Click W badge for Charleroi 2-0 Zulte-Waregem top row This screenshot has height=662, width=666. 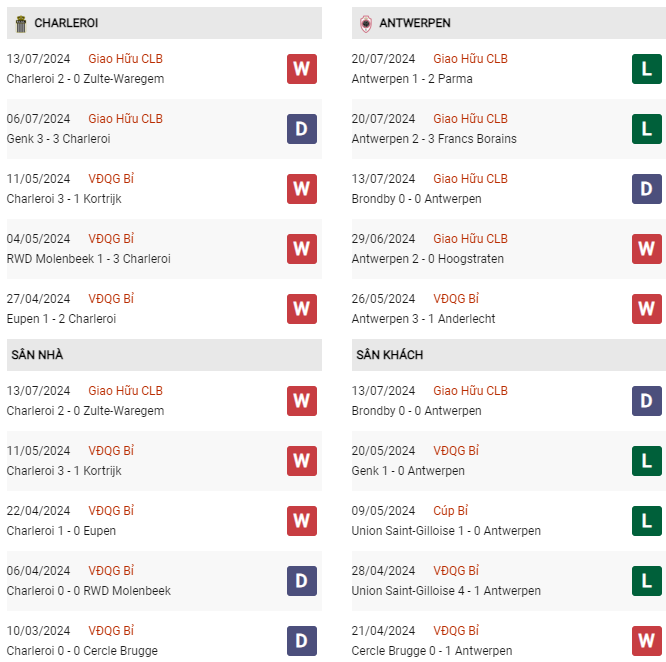pos(302,69)
